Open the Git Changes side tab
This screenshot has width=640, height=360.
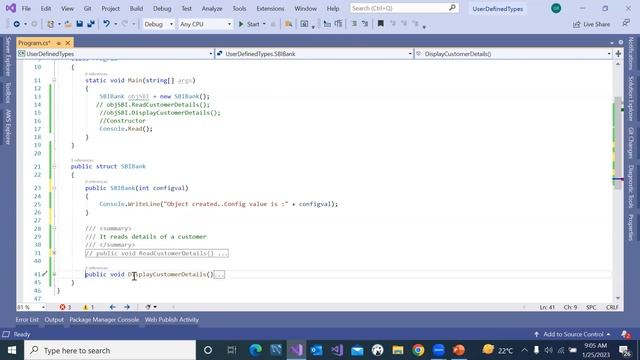631,142
